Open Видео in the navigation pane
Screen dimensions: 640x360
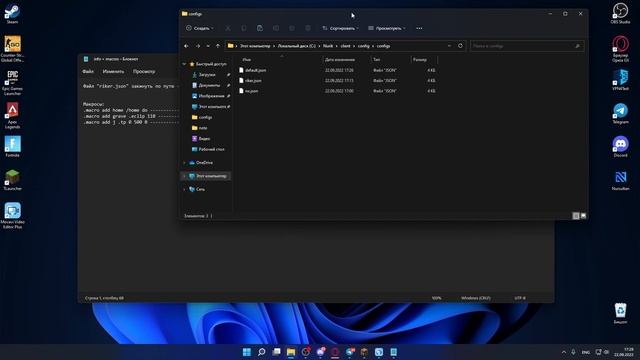point(204,138)
